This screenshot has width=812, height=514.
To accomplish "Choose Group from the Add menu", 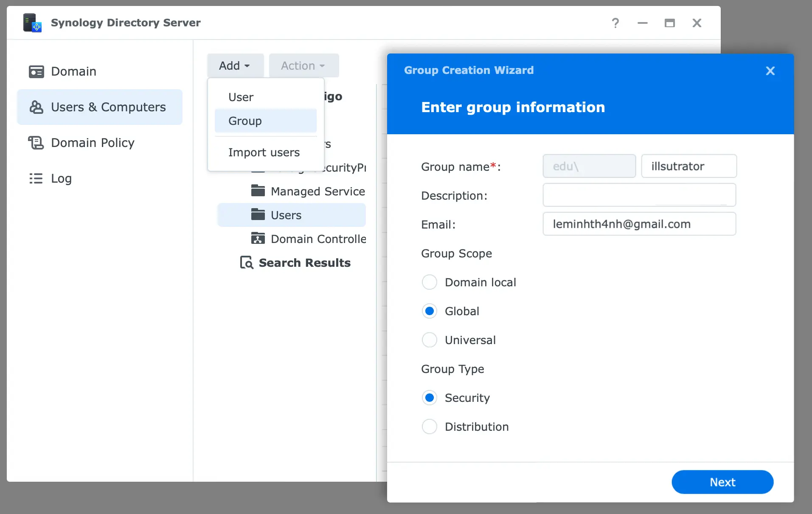I will pos(266,121).
